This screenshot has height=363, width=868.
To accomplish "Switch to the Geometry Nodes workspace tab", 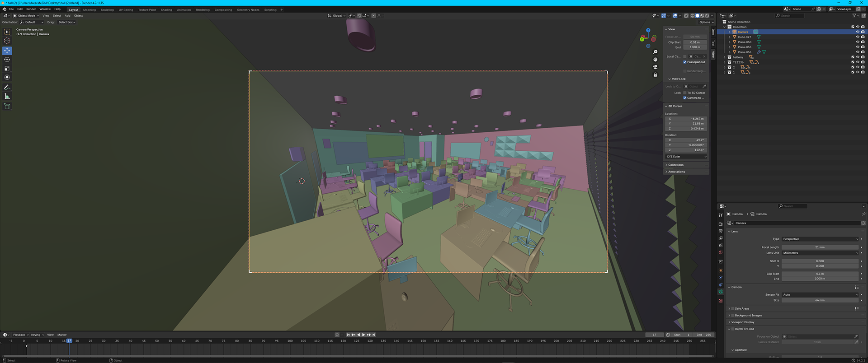I will click(248, 9).
